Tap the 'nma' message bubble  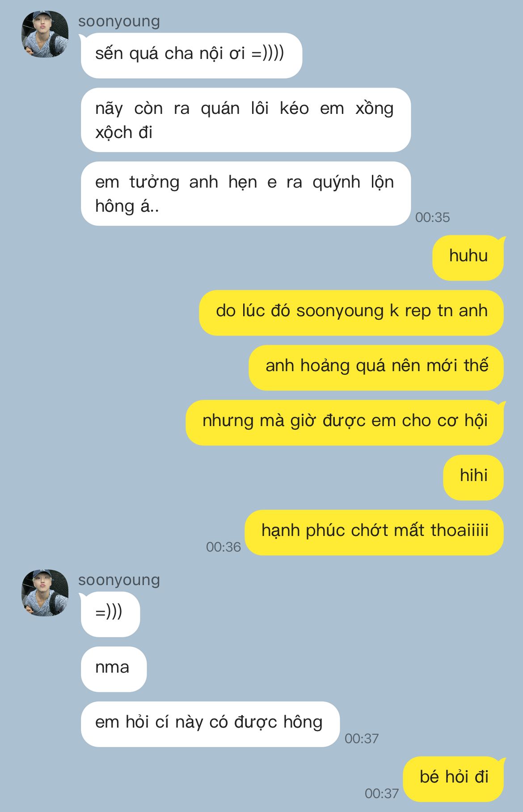(114, 669)
